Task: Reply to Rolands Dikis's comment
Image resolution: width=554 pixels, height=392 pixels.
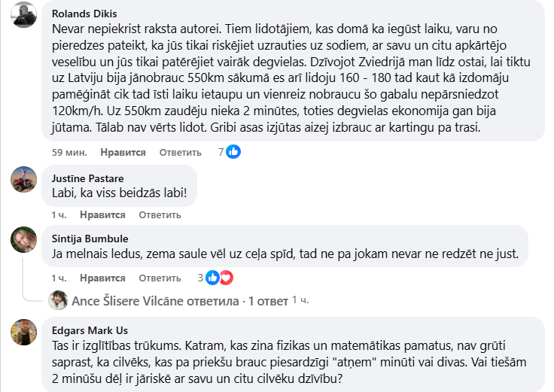Action: click(180, 152)
